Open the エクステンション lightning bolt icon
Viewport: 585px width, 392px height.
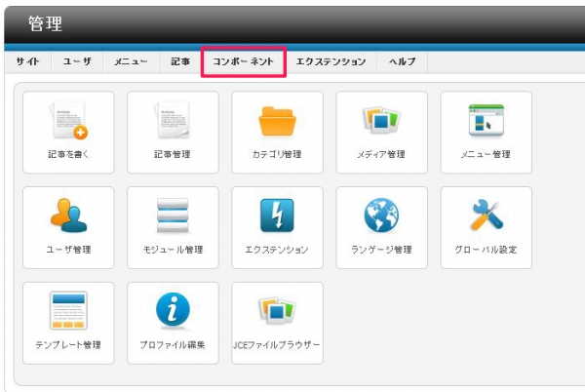[x=277, y=216]
